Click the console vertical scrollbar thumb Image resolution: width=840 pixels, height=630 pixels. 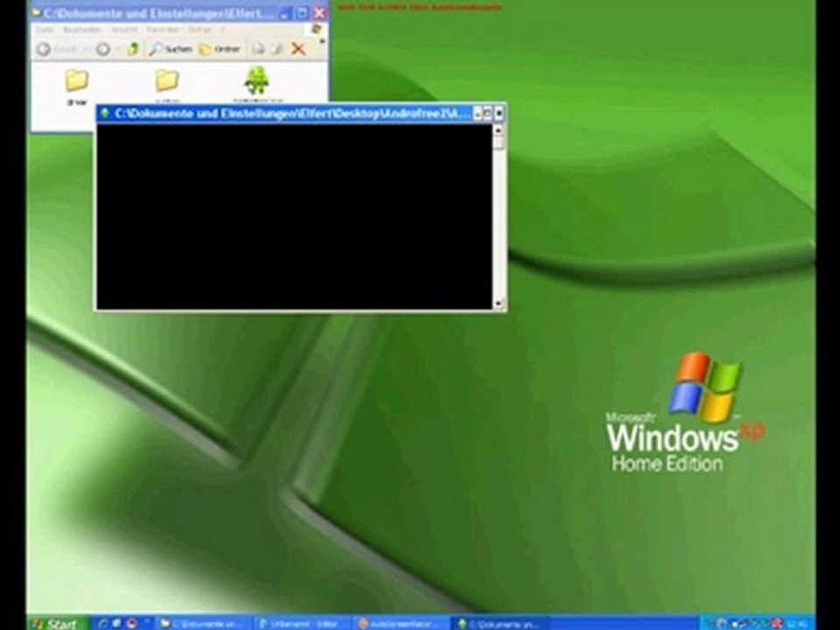click(499, 142)
